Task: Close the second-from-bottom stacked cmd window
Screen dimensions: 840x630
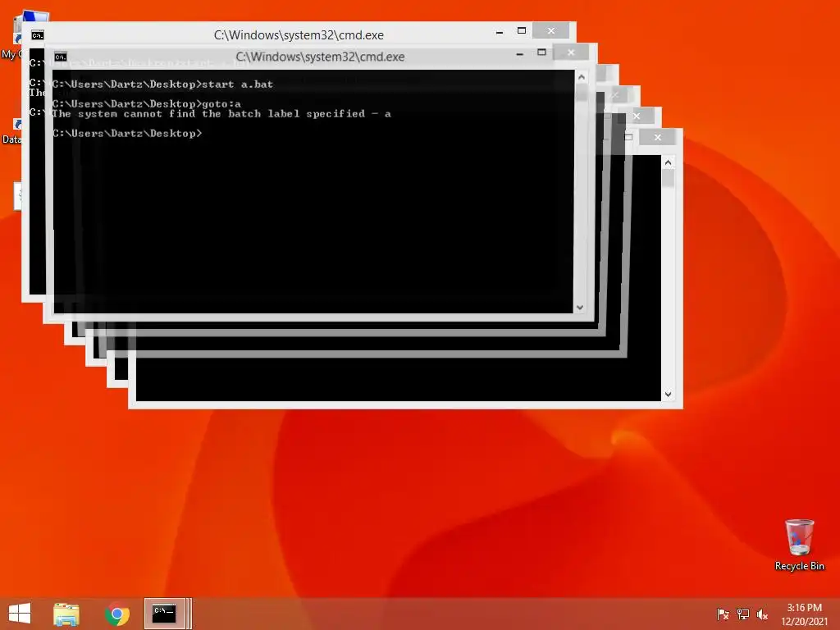Action: click(637, 116)
